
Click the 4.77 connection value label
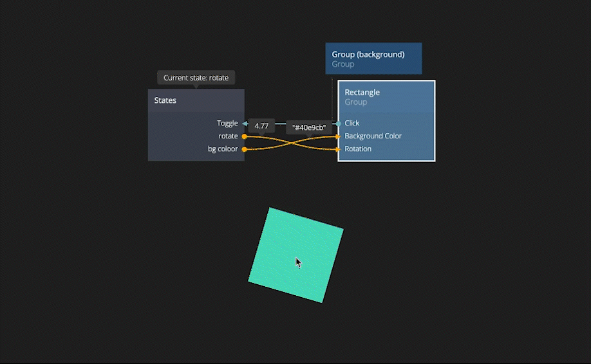click(x=261, y=126)
